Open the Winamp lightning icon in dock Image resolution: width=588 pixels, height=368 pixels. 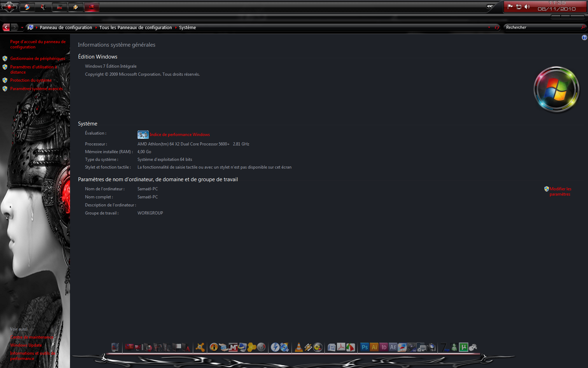click(308, 347)
